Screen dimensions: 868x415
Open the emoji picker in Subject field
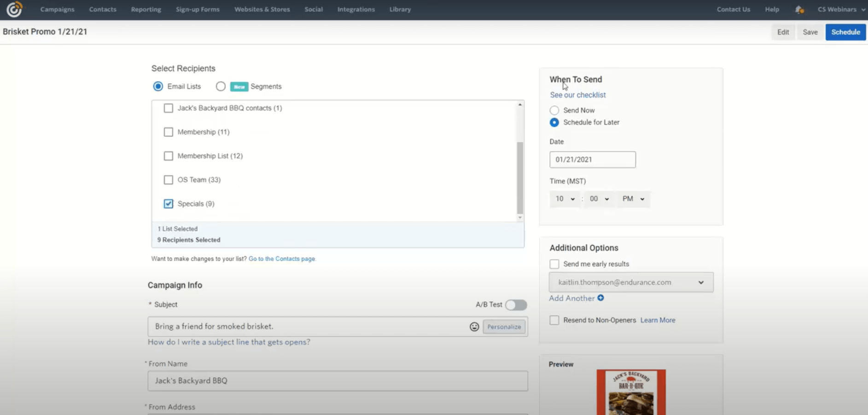pos(474,327)
